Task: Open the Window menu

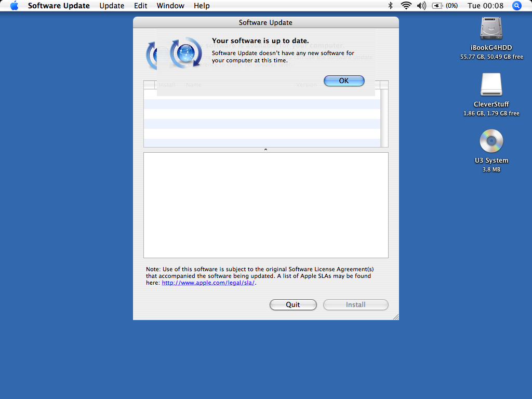Action: [170, 6]
